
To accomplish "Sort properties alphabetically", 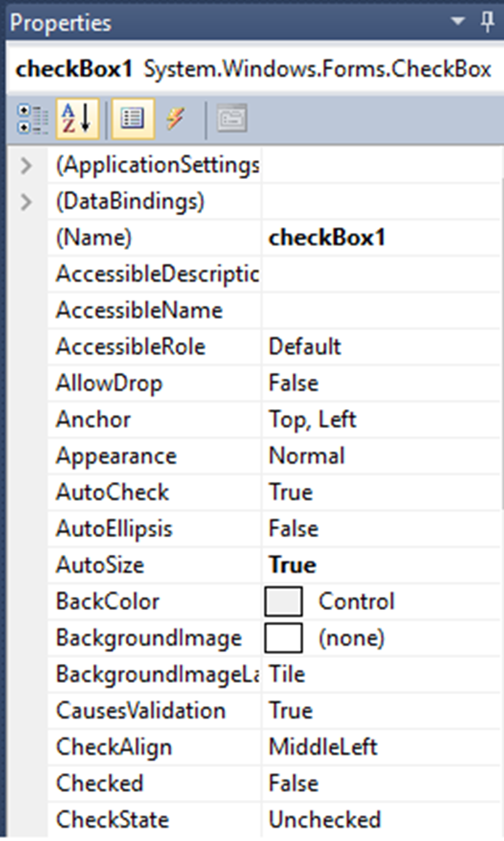I will click(x=76, y=118).
